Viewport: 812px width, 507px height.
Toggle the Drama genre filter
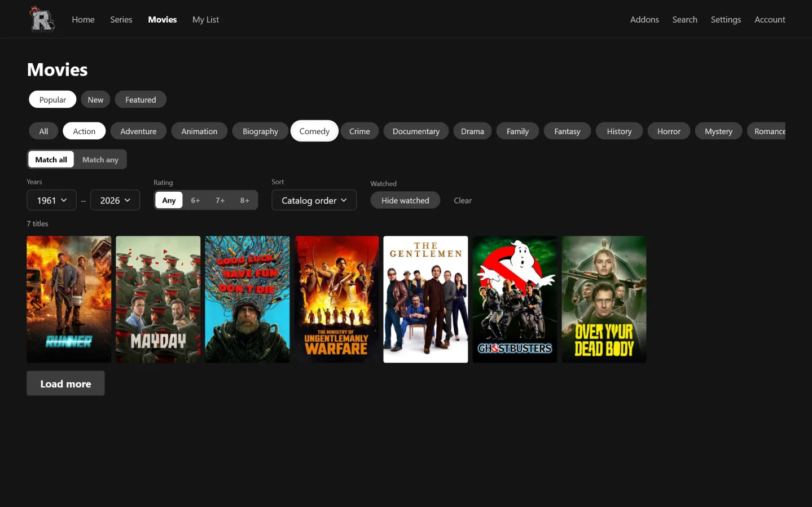pos(472,131)
